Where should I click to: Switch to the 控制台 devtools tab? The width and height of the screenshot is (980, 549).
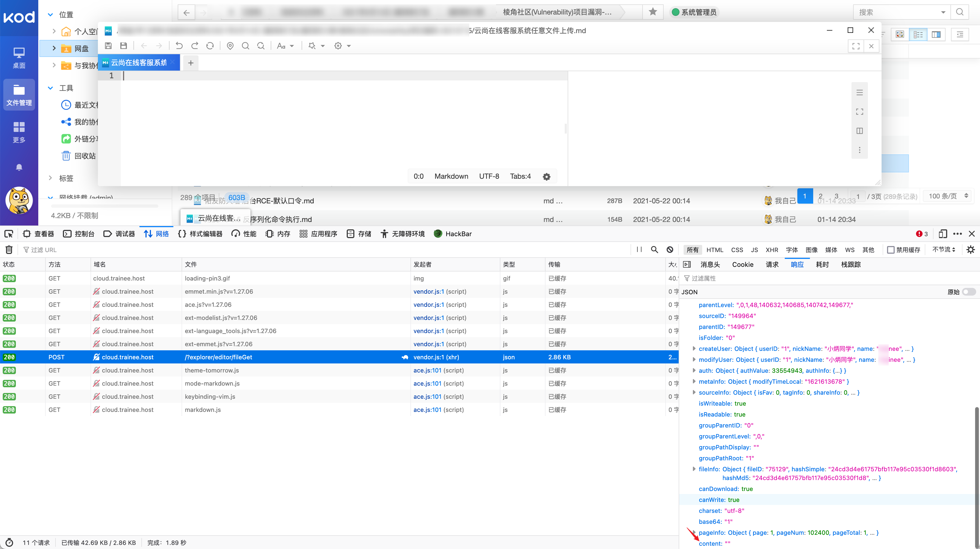[x=79, y=234]
